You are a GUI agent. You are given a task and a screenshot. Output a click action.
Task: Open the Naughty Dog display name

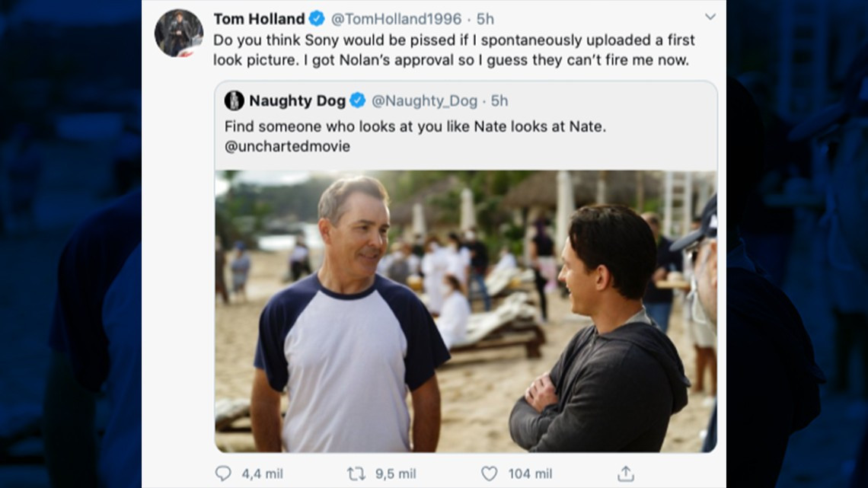tap(297, 100)
